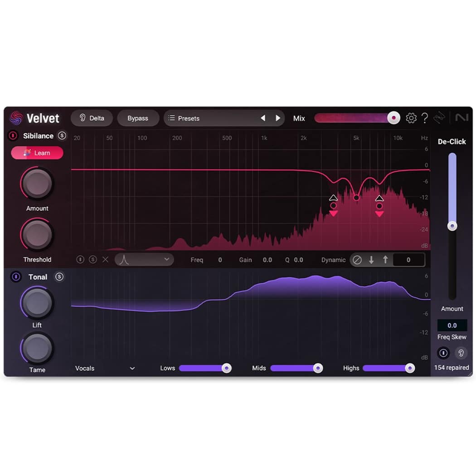Click down triangle below left EQ node

[x=333, y=214]
